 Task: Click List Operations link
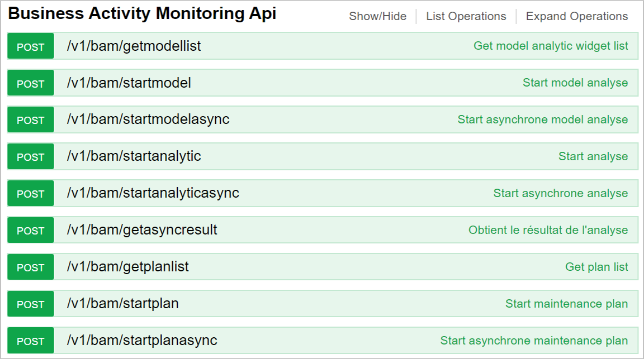click(466, 17)
